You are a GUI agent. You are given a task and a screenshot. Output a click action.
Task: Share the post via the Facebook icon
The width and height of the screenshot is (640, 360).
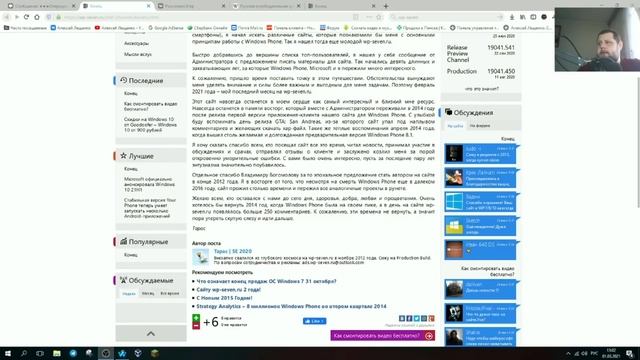[x=409, y=318]
